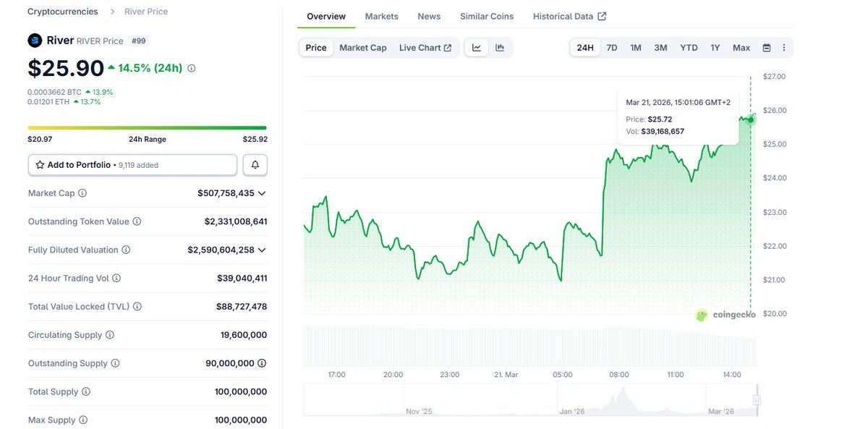Image resolution: width=868 pixels, height=429 pixels.
Task: Select the 3M time range
Action: pyautogui.click(x=660, y=48)
